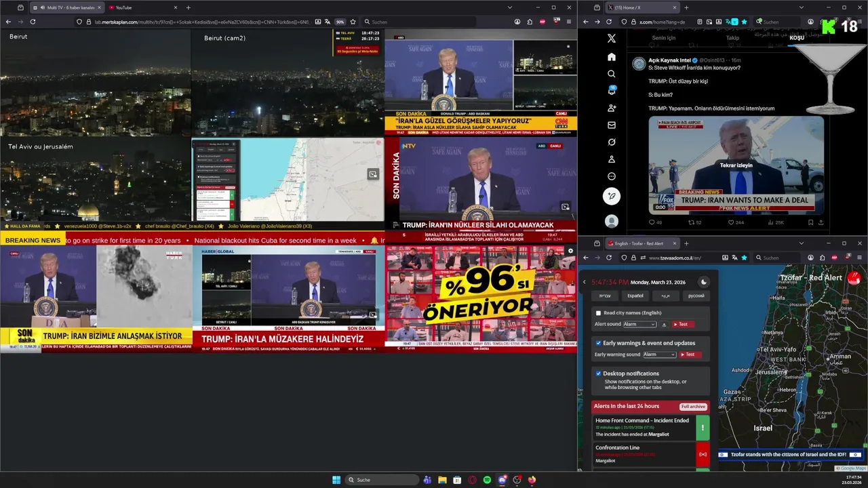Switch Tzofar language to русский
The height and width of the screenshot is (488, 868).
[x=696, y=296]
